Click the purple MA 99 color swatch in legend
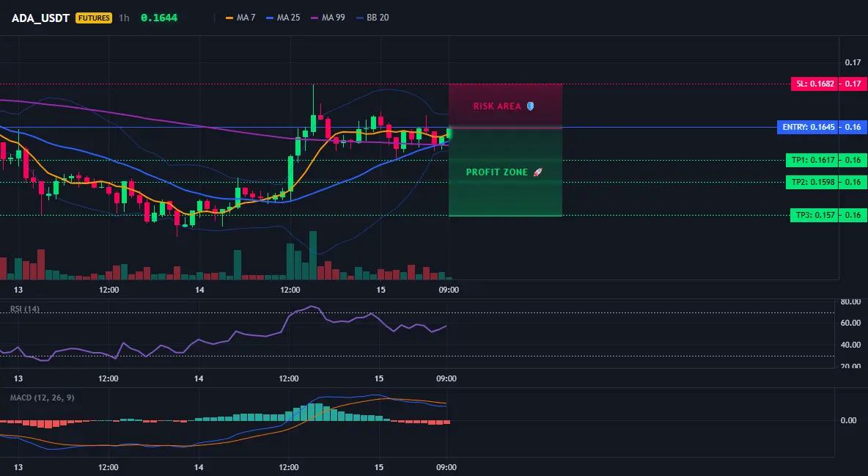The image size is (868, 476). click(x=315, y=18)
